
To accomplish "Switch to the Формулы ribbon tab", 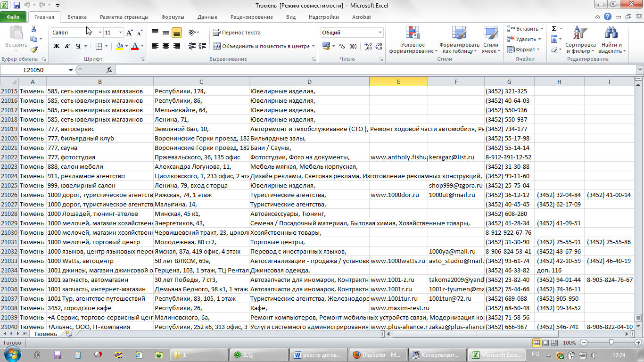I will click(x=173, y=17).
